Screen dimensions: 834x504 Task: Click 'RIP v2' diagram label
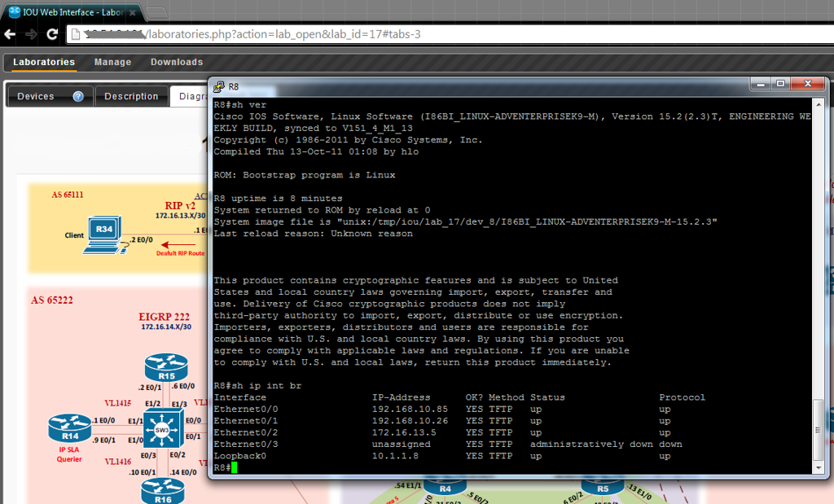180,206
